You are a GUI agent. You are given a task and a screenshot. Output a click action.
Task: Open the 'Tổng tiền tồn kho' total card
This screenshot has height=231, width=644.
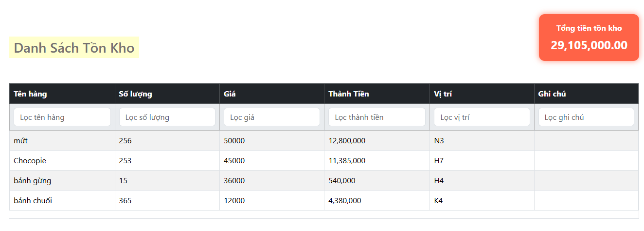pos(589,38)
